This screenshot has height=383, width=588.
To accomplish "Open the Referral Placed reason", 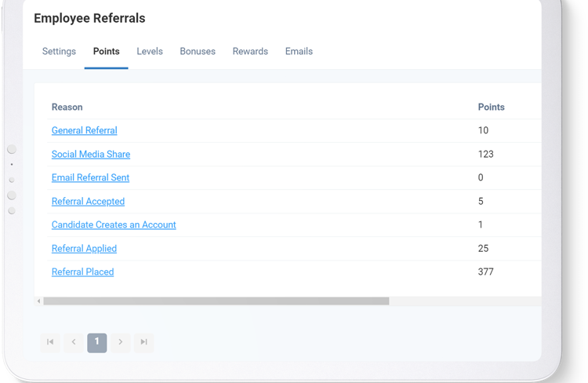I will pyautogui.click(x=82, y=272).
